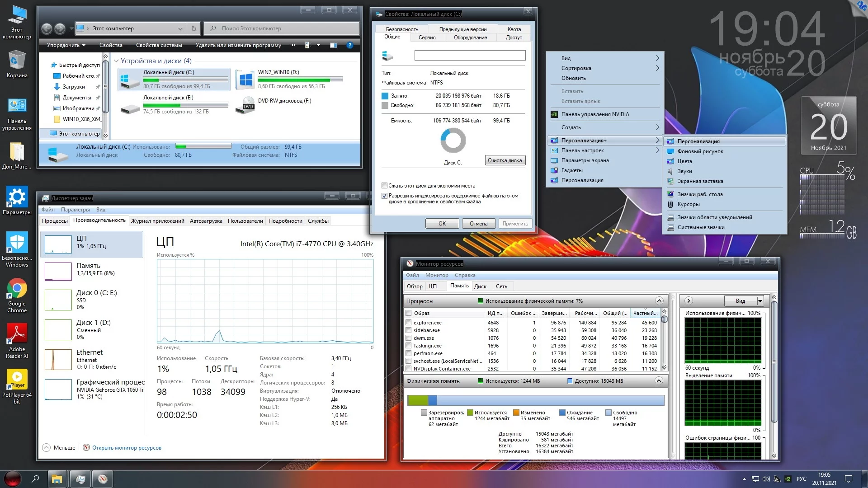The width and height of the screenshot is (868, 488).
Task: Enable compress this disk checkbox
Action: 384,186
